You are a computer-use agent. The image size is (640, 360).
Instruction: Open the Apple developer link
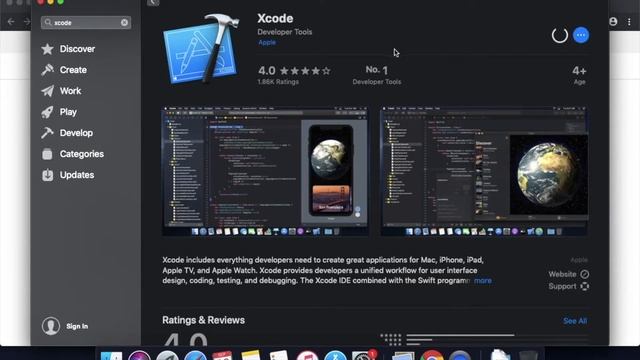(267, 42)
